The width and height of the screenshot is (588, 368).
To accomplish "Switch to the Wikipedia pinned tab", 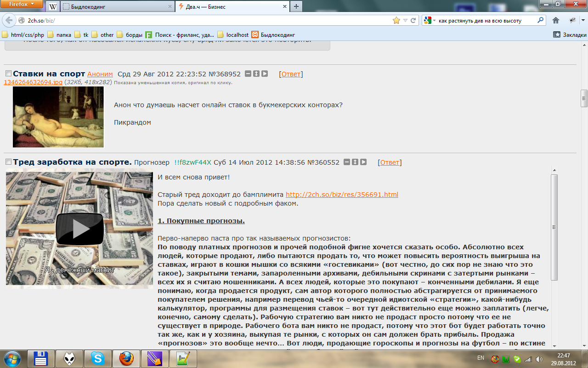I will click(x=53, y=6).
